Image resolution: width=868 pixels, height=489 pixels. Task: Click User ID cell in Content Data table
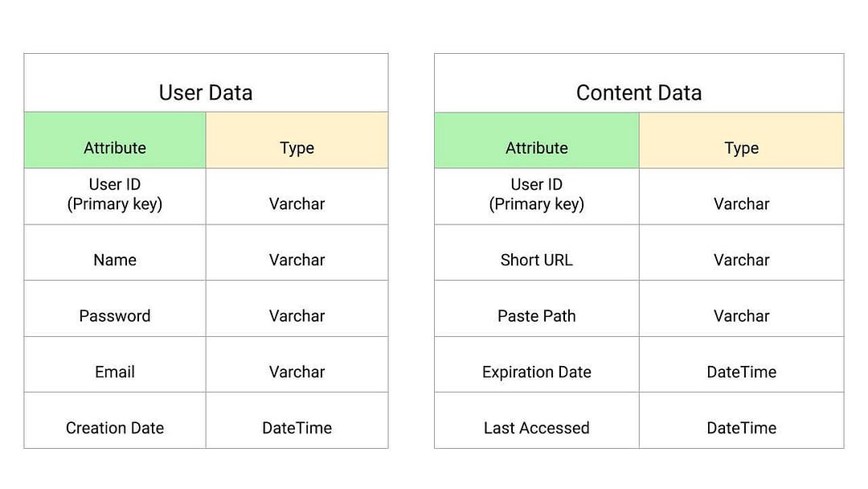[537, 195]
